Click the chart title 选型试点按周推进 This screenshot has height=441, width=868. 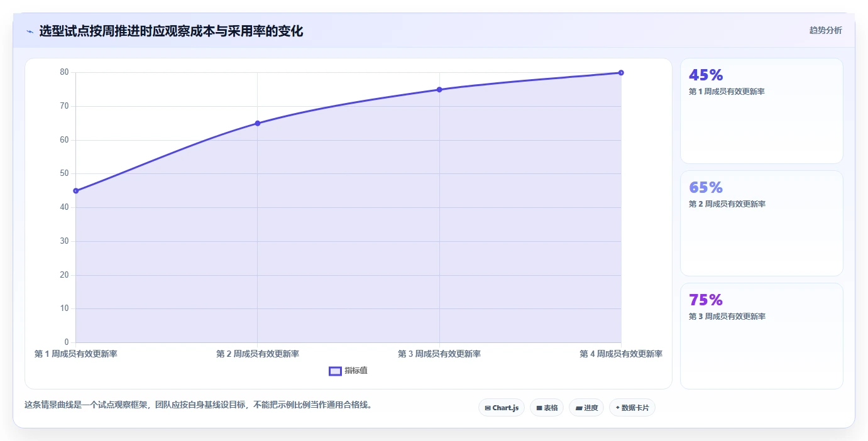[x=171, y=31]
